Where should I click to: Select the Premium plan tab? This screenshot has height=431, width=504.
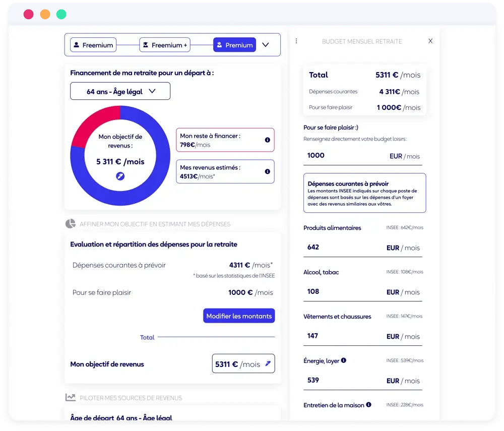[234, 45]
